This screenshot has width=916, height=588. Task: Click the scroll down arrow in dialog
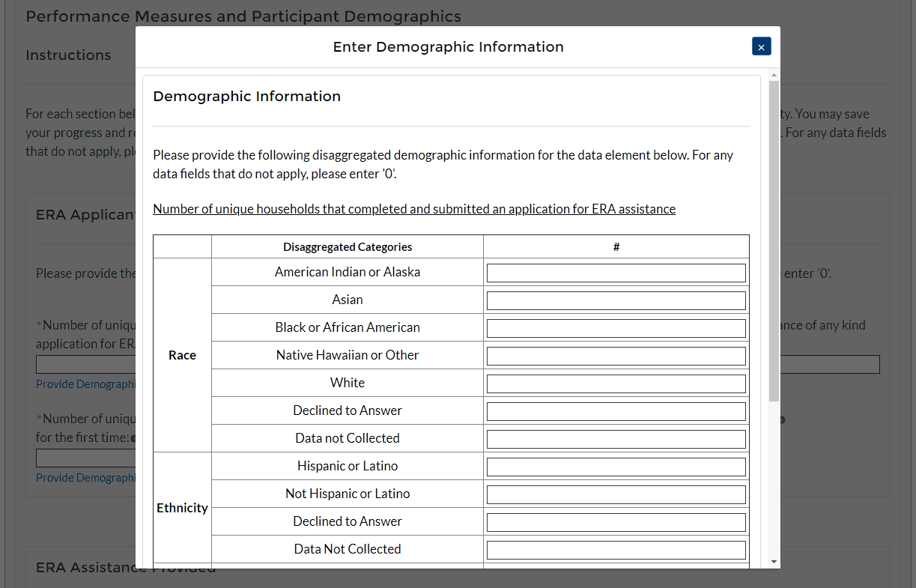(x=774, y=562)
